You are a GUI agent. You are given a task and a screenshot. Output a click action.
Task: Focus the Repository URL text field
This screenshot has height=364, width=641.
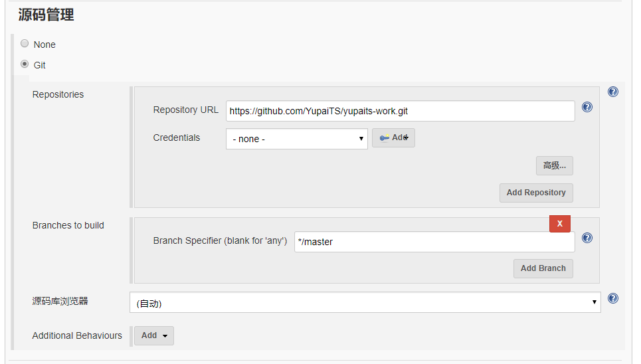pos(400,111)
